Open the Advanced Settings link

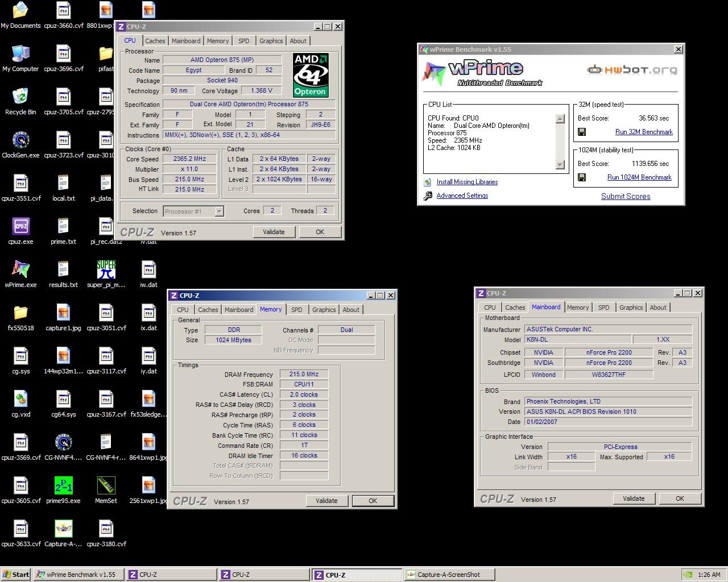pos(462,196)
